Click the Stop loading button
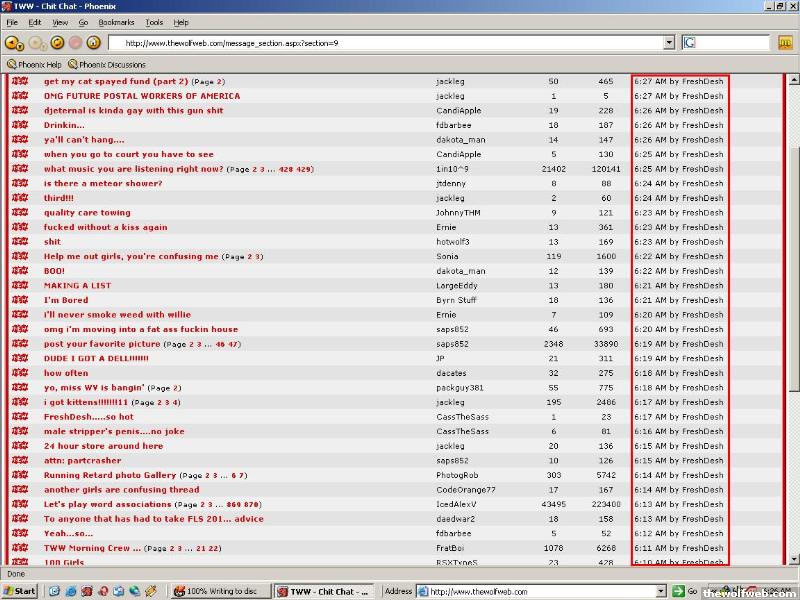Screen dimensions: 800x600 point(75,43)
